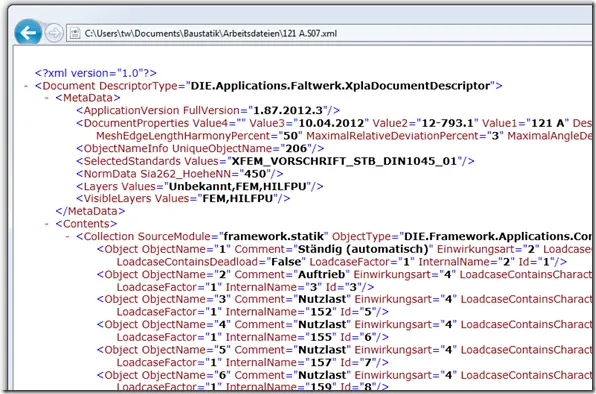Click the address bar file path
Viewport: 596px width, 394px height.
tap(211, 33)
